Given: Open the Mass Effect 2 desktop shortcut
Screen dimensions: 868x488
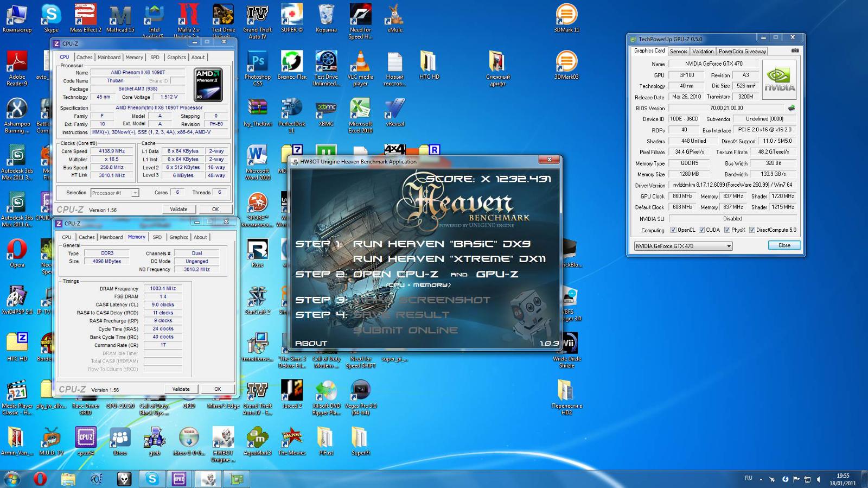Looking at the screenshot, I should point(85,18).
